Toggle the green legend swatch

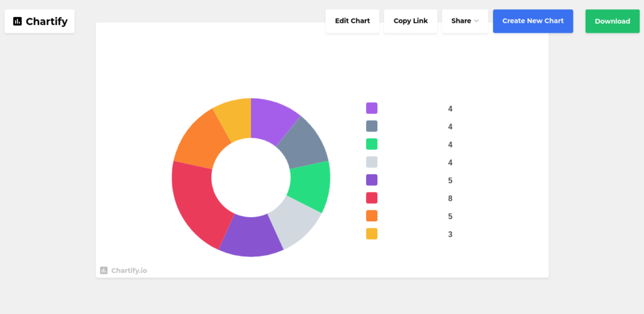[x=372, y=144]
